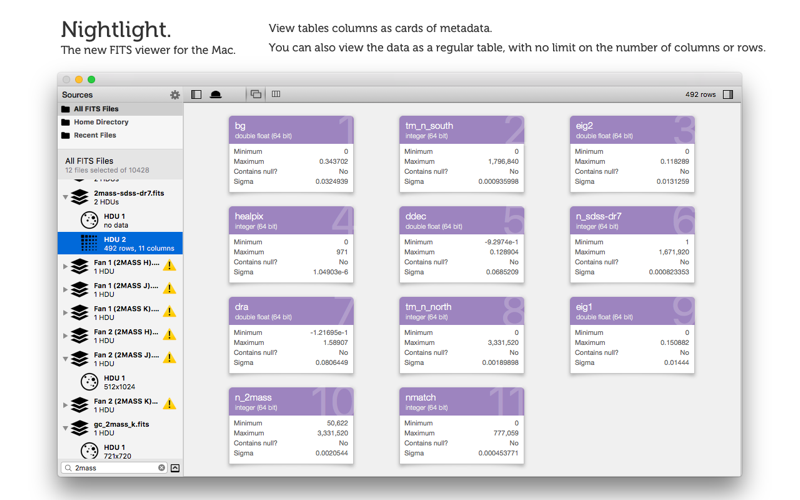Collapse the Fan 2 (2MASS J) entry
This screenshot has height=500, width=800.
pyautogui.click(x=65, y=359)
